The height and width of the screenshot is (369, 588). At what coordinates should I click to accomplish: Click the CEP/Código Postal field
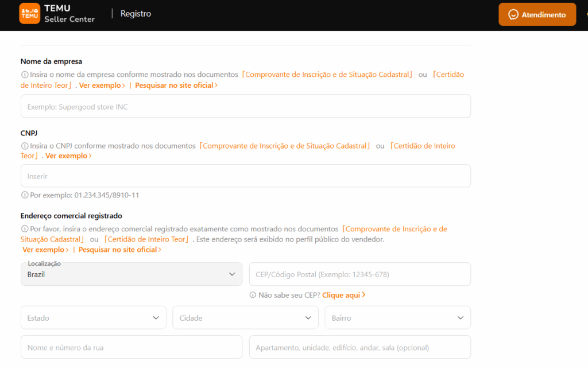click(x=359, y=274)
